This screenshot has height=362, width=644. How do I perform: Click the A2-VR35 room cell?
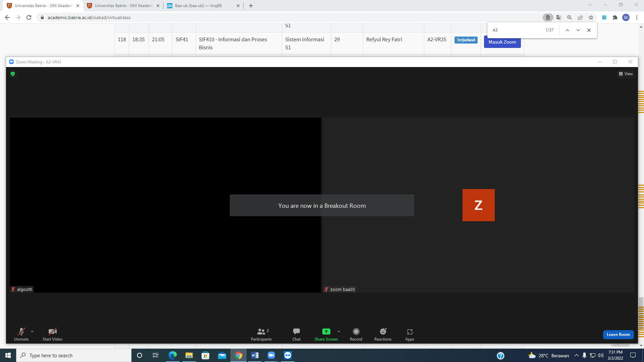[x=437, y=43]
